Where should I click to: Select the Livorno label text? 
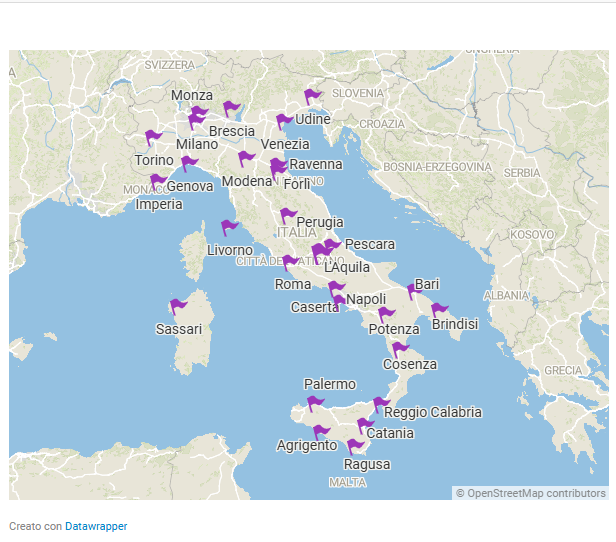[x=230, y=250]
